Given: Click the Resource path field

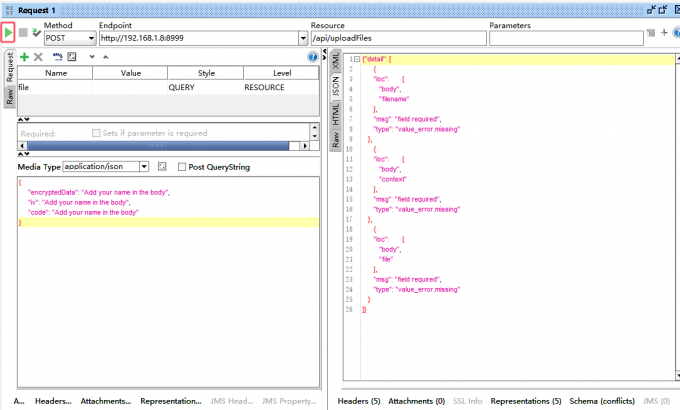Looking at the screenshot, I should click(399, 38).
